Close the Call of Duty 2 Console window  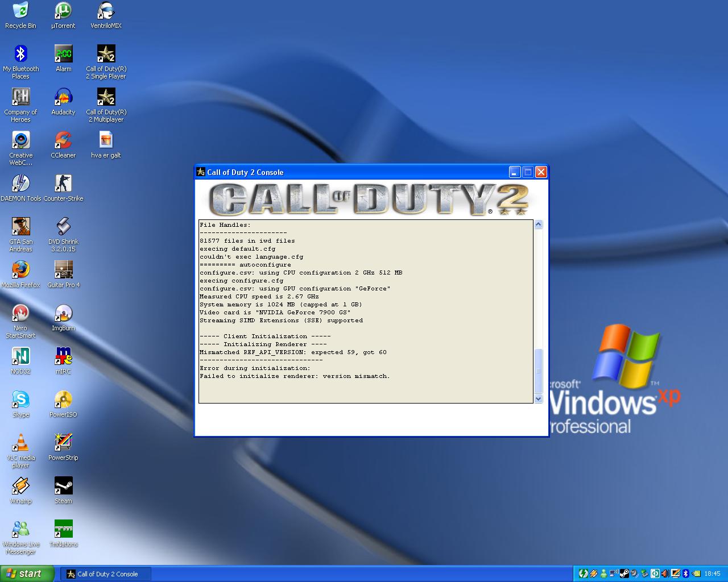(x=541, y=172)
